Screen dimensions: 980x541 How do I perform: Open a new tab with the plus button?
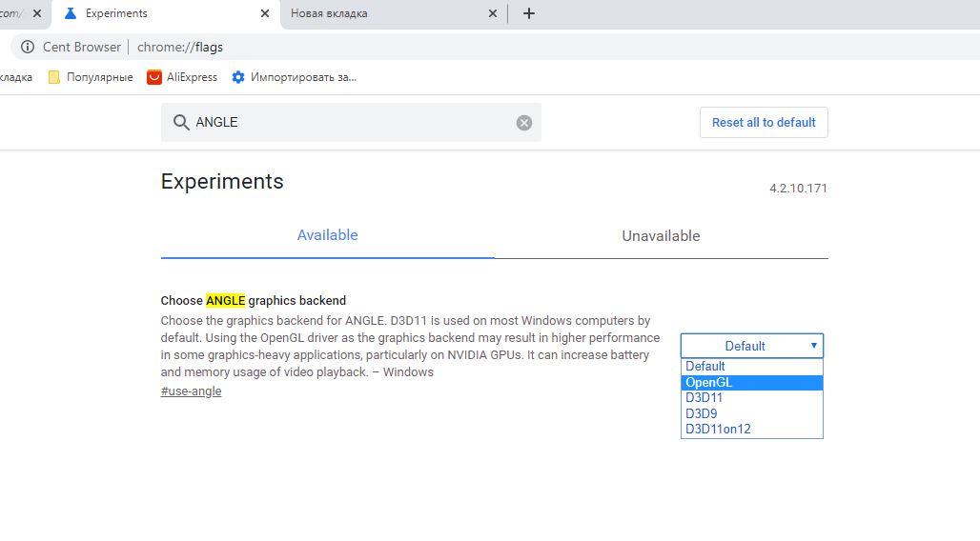click(529, 13)
